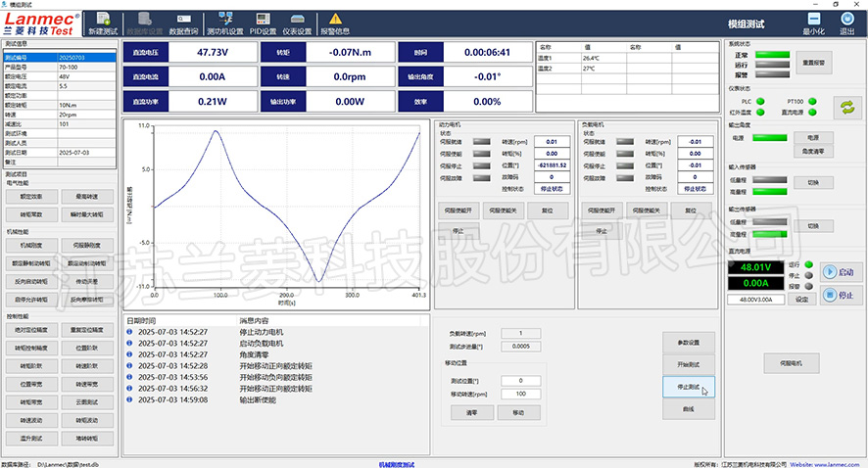Image resolution: width=868 pixels, height=468 pixels.
Task: Select the 转速阶跃 test button
Action: 87,365
